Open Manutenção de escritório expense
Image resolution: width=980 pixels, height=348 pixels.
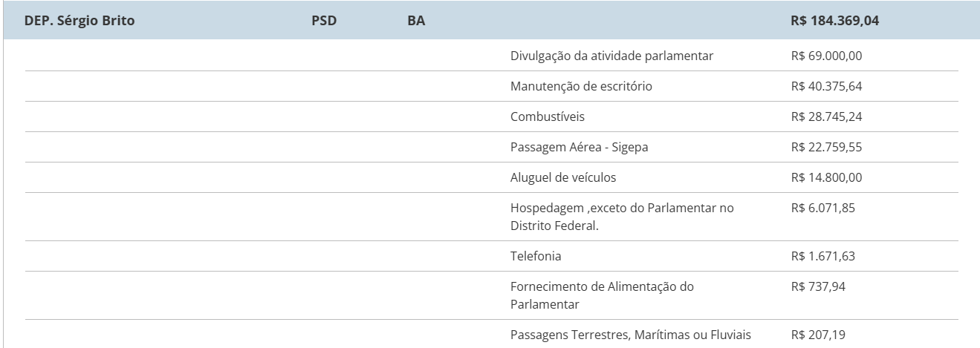tap(581, 86)
